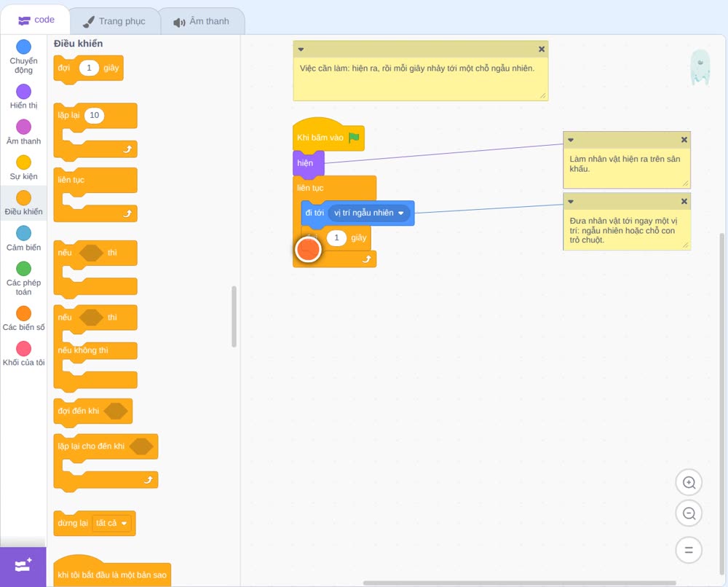
Task: Close the 'Đưa nhân vật tới' comment
Action: [x=684, y=202]
